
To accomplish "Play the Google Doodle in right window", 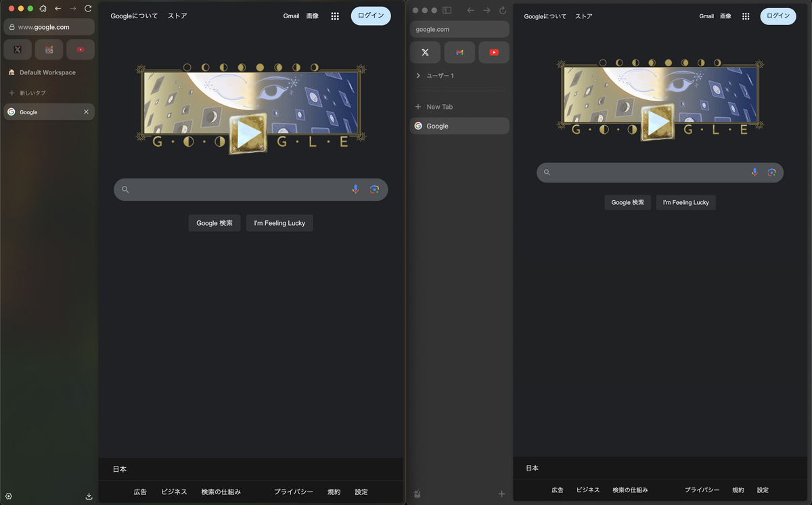I will pyautogui.click(x=658, y=122).
